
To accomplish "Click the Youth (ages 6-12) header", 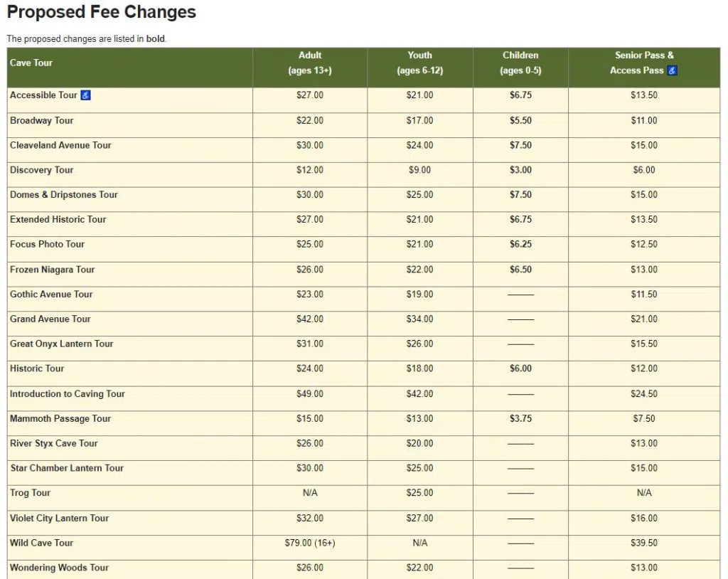I will click(x=419, y=63).
